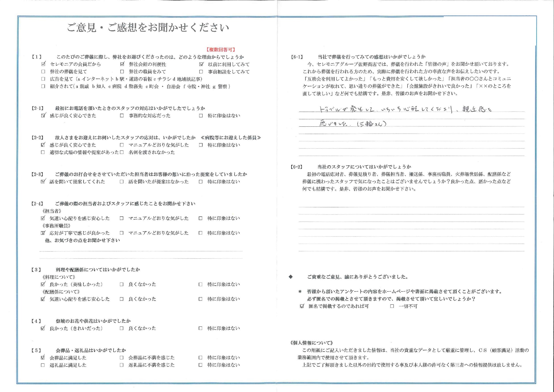
Task: Check the '返礼品に不満を感じた' box
Action: tap(122, 365)
